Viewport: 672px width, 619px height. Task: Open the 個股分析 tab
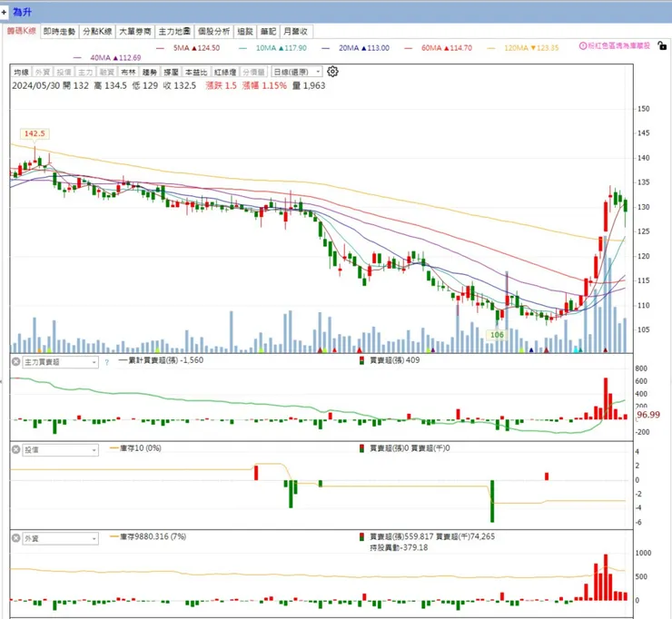213,32
